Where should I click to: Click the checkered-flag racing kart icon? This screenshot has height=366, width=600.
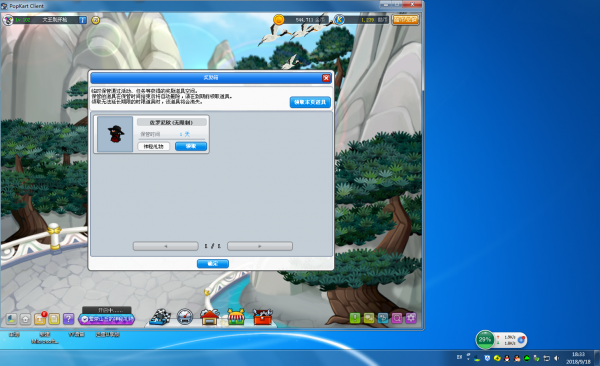160,317
